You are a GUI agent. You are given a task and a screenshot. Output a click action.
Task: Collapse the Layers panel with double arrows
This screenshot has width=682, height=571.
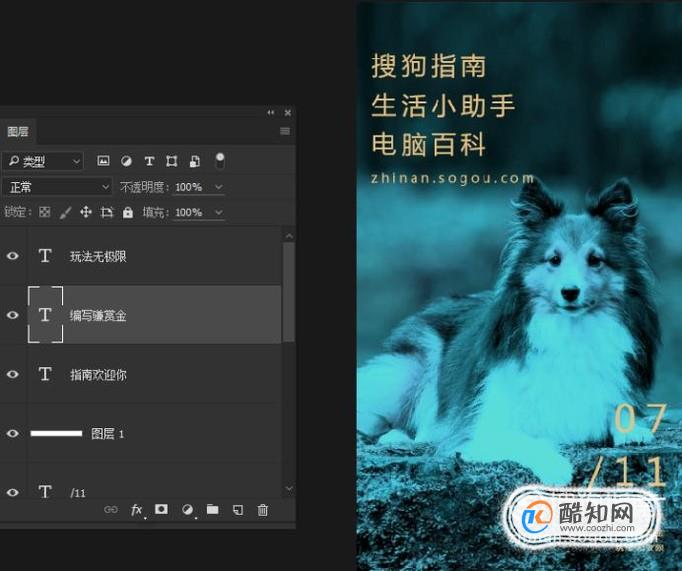point(271,113)
